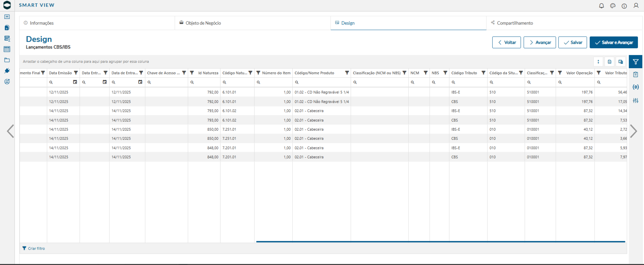Open the filter panel funnel icon on the right sidebar

tap(636, 62)
